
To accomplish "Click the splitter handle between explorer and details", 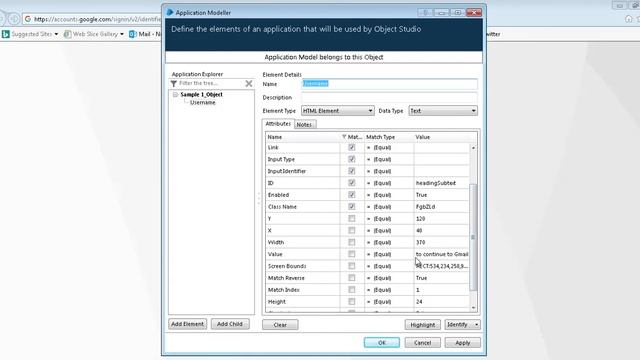I will click(x=258, y=198).
